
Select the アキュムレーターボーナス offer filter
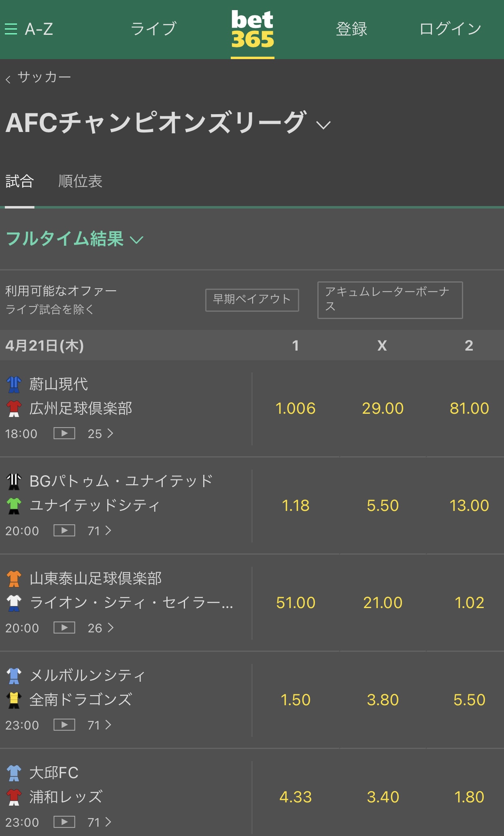[390, 300]
